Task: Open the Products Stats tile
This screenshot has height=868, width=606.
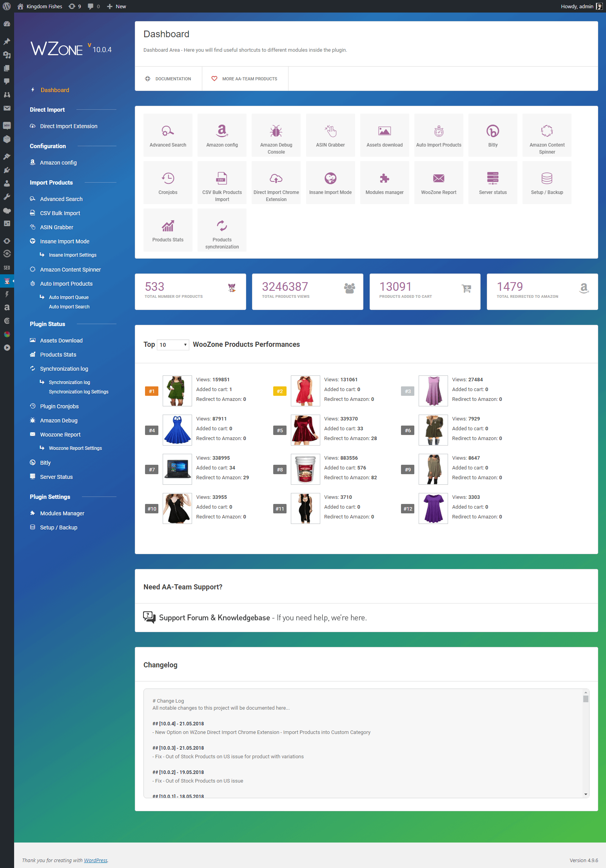Action: point(168,230)
